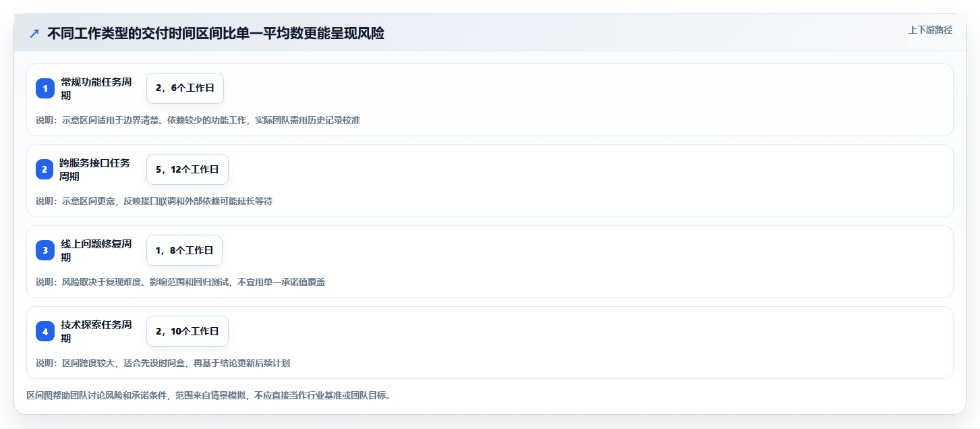Image resolution: width=980 pixels, height=429 pixels.
Task: Click the 2，6个工作日 value chip
Action: [185, 88]
